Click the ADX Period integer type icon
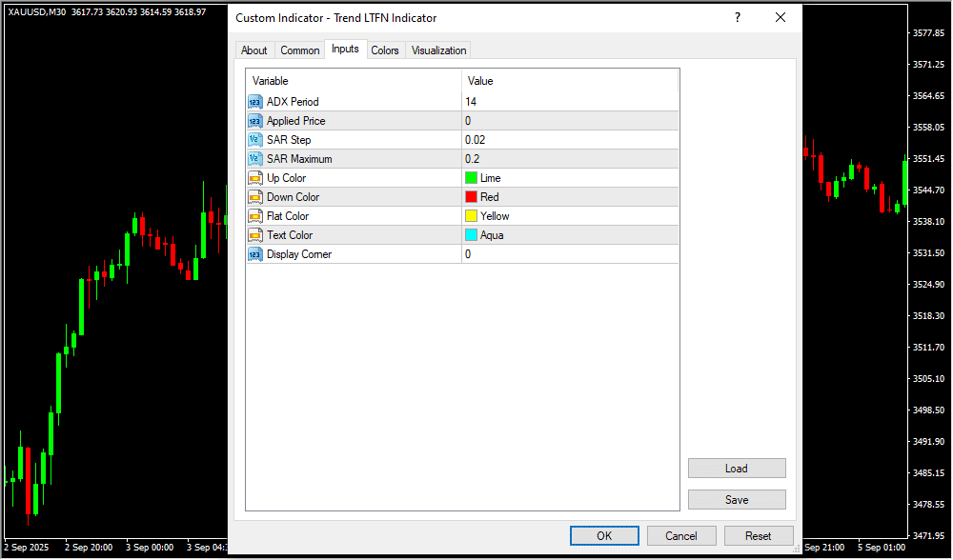The height and width of the screenshot is (560, 953). [x=254, y=102]
